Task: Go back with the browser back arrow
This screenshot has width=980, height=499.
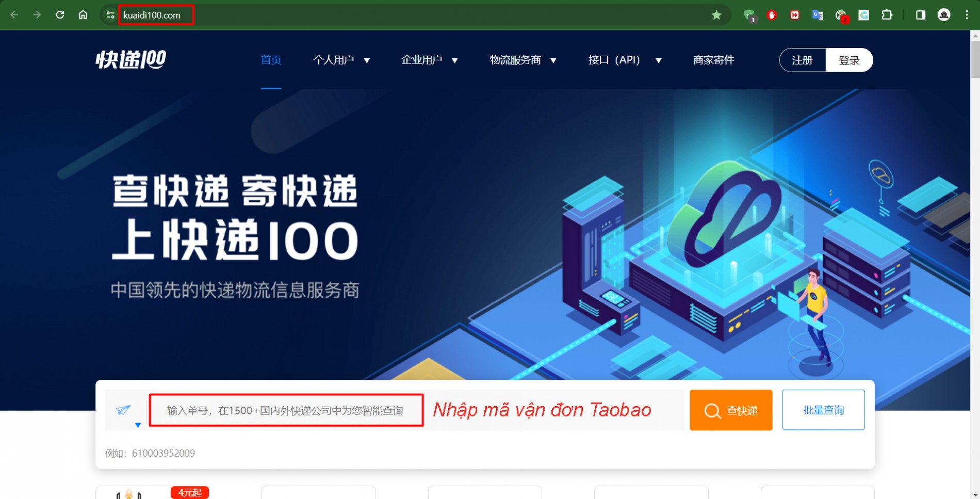Action: (x=14, y=15)
